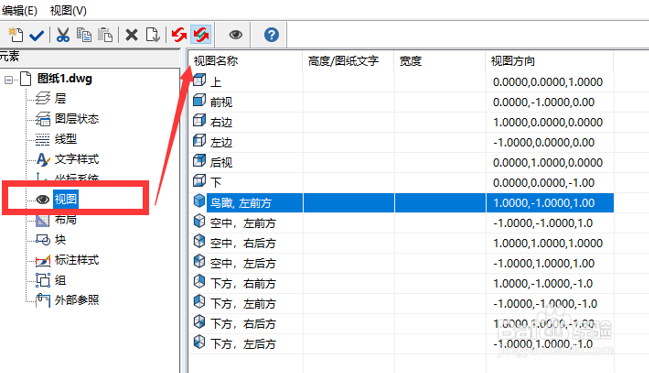The height and width of the screenshot is (373, 649).
Task: Select the 上 view row
Action: 401,82
